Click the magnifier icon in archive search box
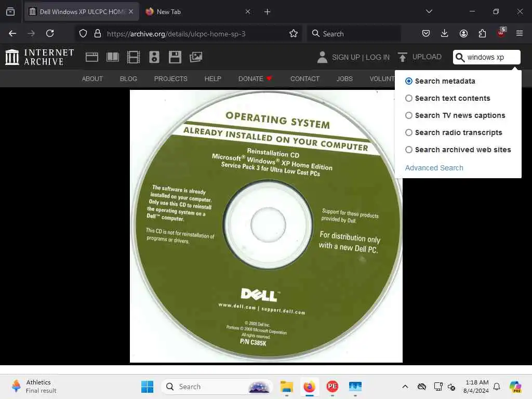 (460, 57)
